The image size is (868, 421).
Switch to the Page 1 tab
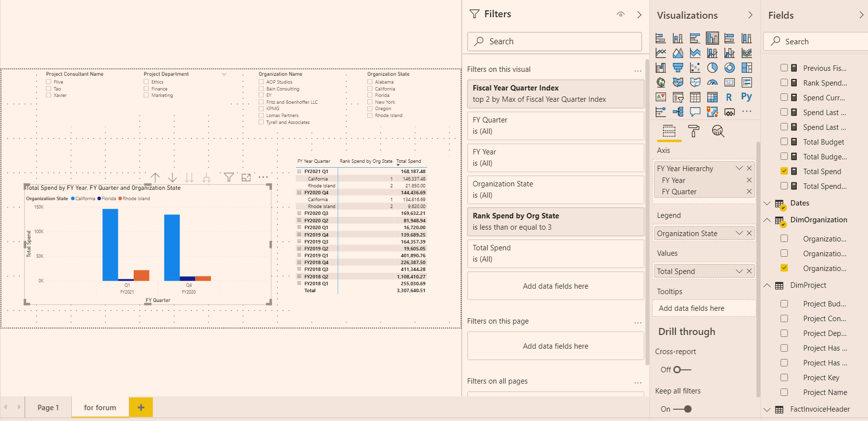click(x=48, y=407)
